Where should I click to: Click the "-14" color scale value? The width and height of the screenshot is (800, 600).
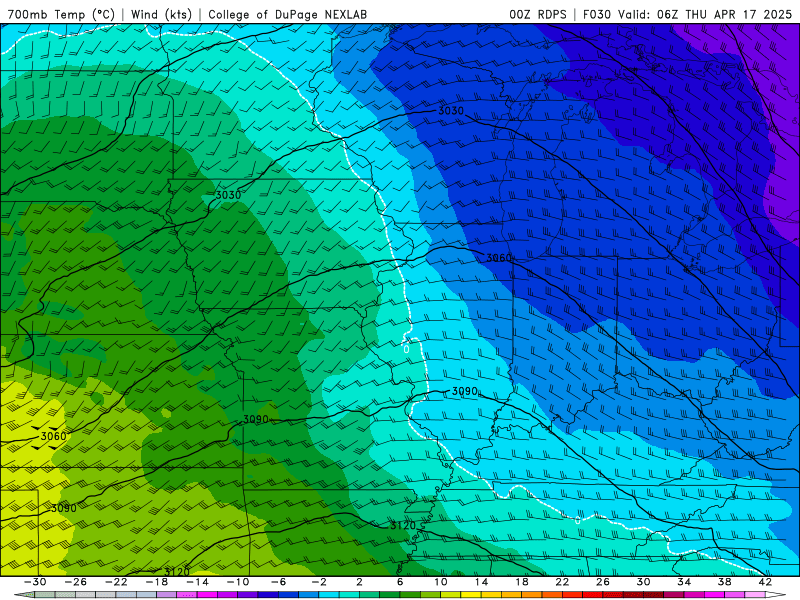(x=197, y=582)
